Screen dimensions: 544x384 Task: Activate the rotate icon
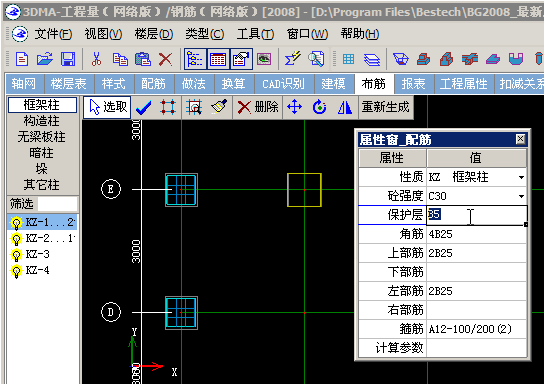pos(319,107)
